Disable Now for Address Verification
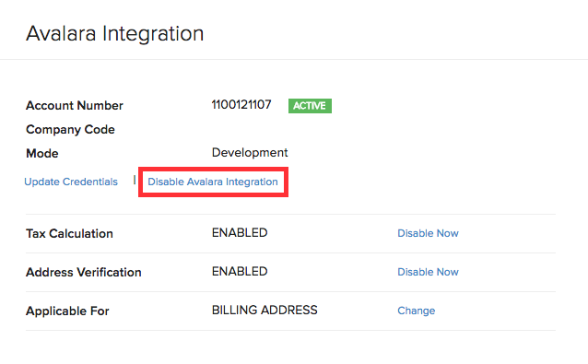The height and width of the screenshot is (364, 588). 428,272
